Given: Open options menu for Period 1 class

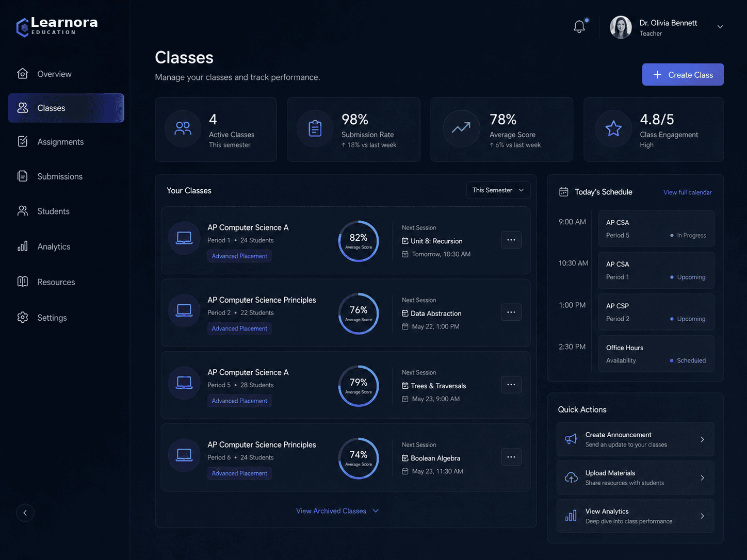Looking at the screenshot, I should (x=511, y=240).
